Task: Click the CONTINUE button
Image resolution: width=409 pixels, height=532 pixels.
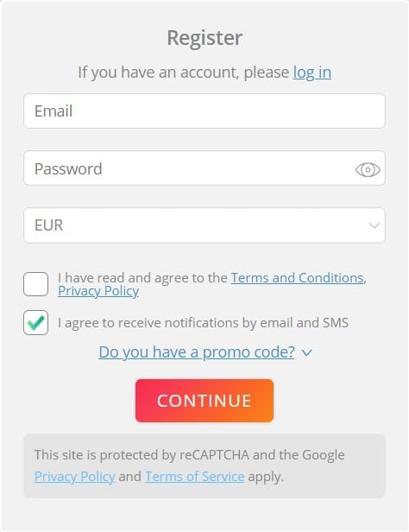Action: click(x=204, y=401)
